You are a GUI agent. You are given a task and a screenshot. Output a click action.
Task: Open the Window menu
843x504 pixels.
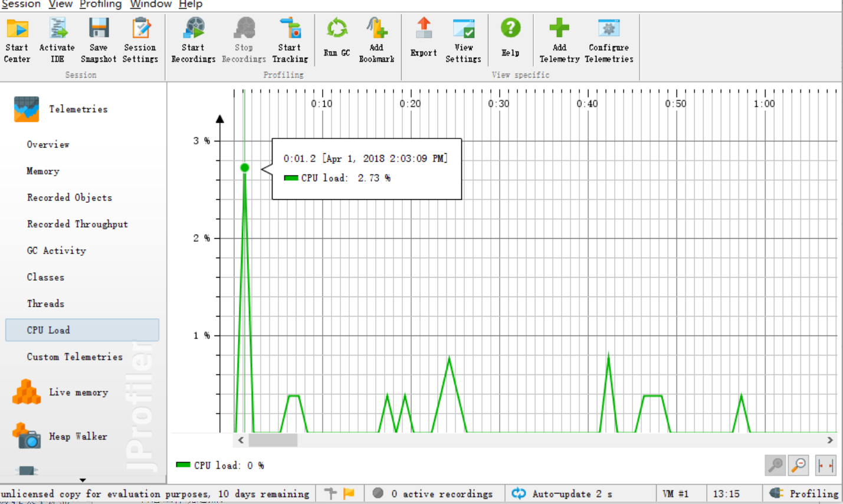pyautogui.click(x=150, y=4)
